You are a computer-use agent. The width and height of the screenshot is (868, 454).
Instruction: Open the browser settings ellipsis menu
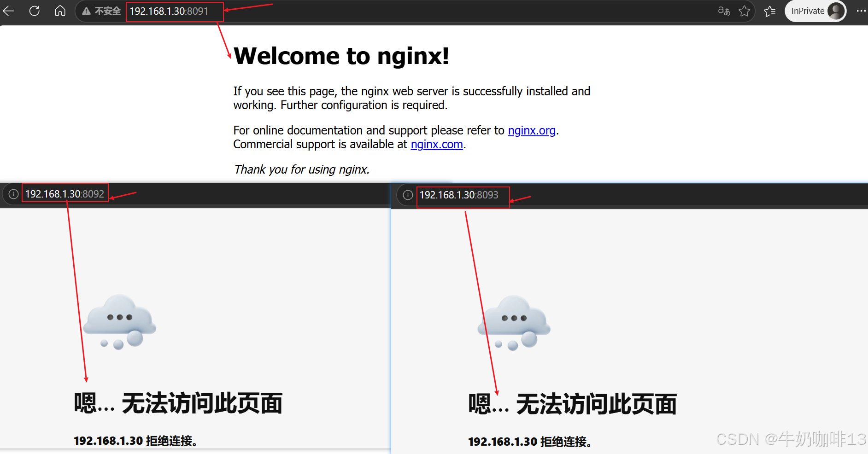click(x=861, y=11)
